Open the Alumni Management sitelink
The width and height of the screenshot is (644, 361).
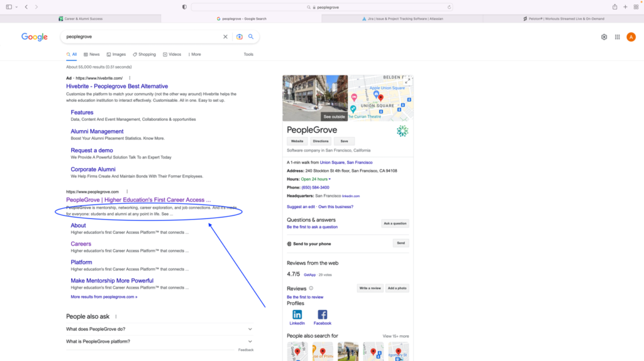click(x=97, y=131)
